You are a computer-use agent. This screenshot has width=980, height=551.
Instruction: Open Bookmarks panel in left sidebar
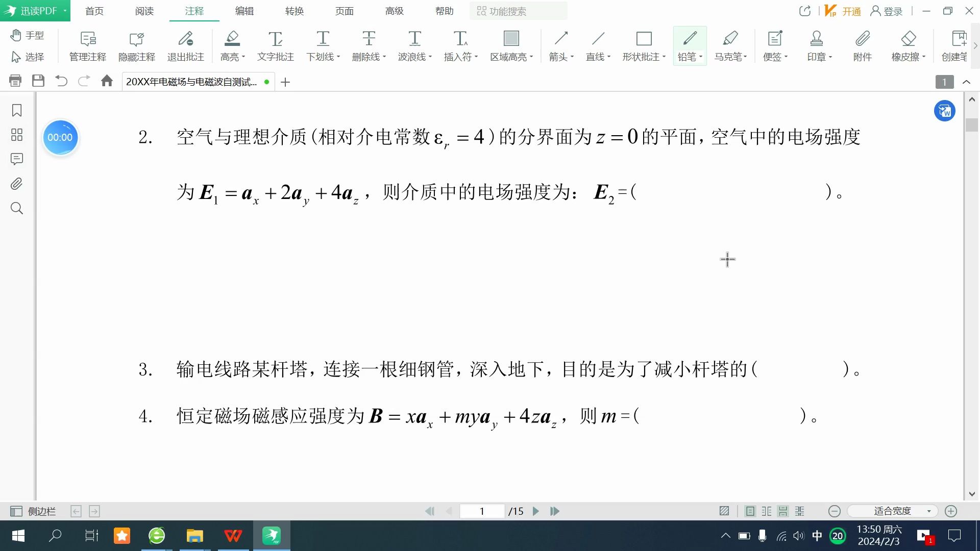[17, 110]
